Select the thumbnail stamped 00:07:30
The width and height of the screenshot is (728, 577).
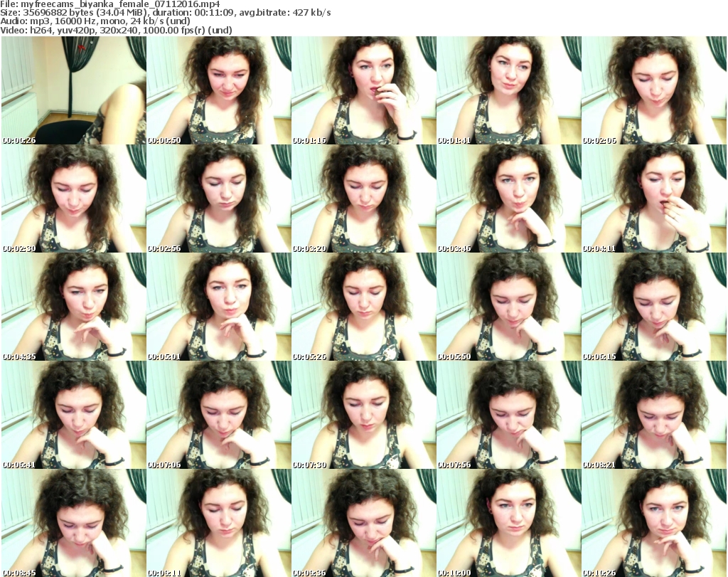[x=363, y=415]
